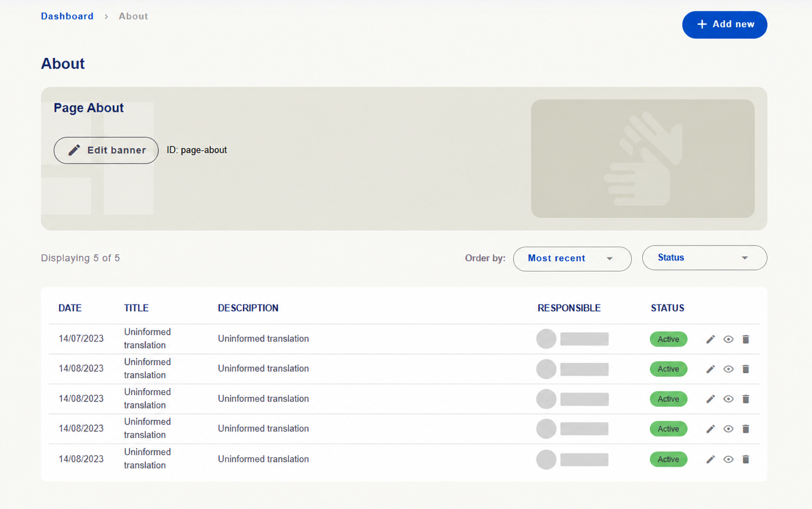Sort by the DATE column header
The height and width of the screenshot is (509, 812).
click(70, 308)
